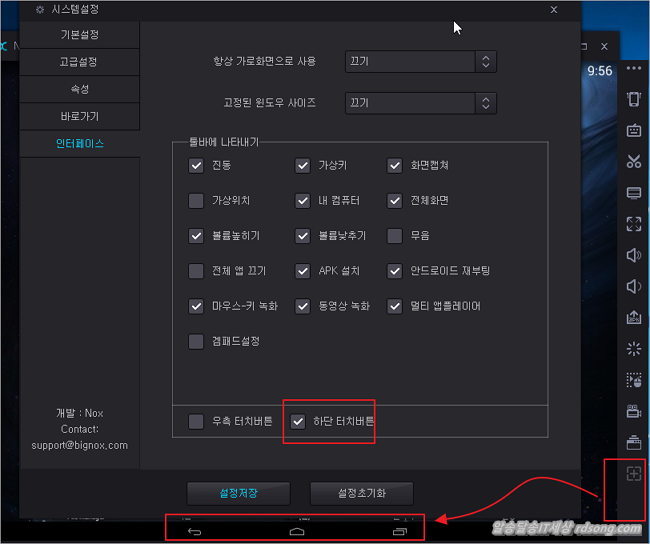
Task: Click the scissors screenshot icon
Action: (x=633, y=161)
